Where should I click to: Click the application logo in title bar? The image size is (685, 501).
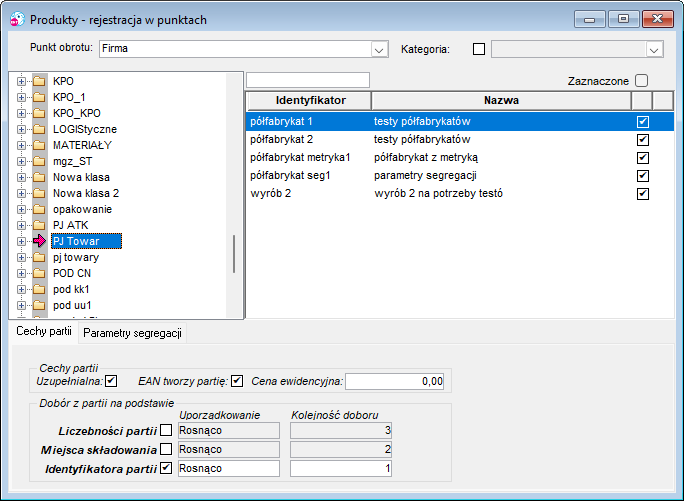(x=17, y=19)
